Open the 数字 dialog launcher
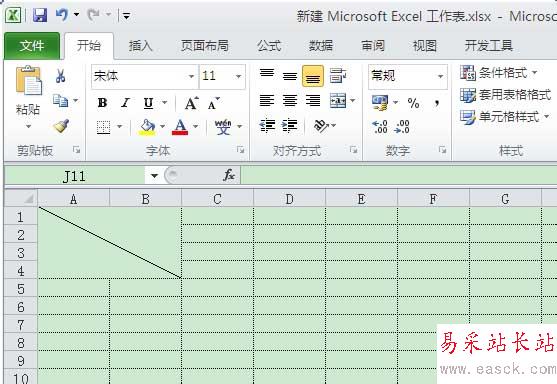This screenshot has width=557, height=384. [442, 150]
